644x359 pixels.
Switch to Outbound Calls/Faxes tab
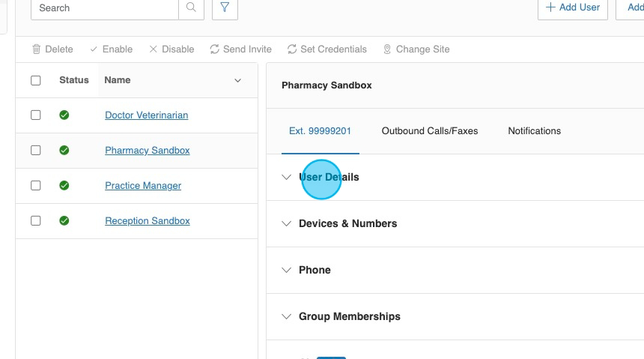click(x=429, y=131)
